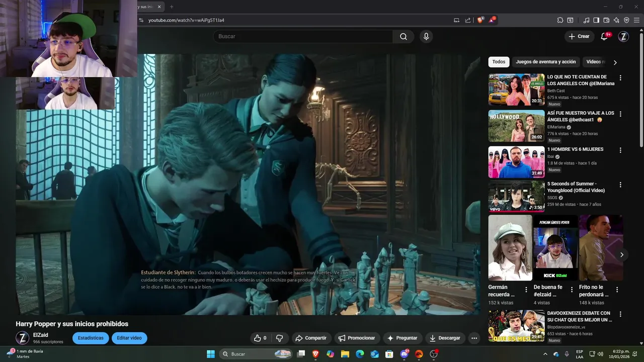Click the share page icon in address bar
The width and height of the screenshot is (644, 362).
(x=468, y=20)
